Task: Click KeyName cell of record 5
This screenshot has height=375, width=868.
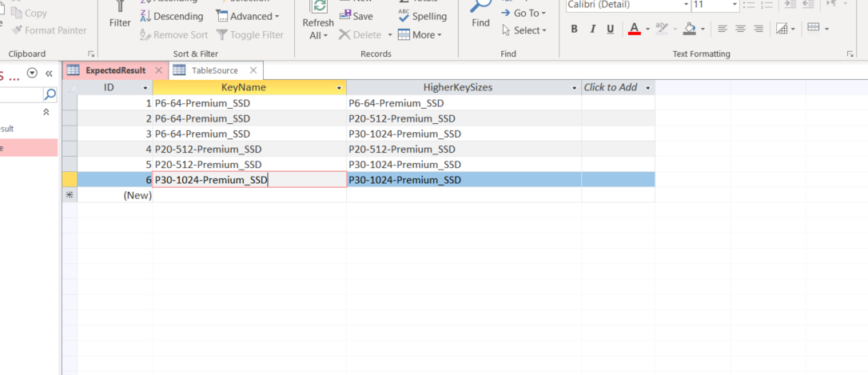Action: pyautogui.click(x=249, y=165)
